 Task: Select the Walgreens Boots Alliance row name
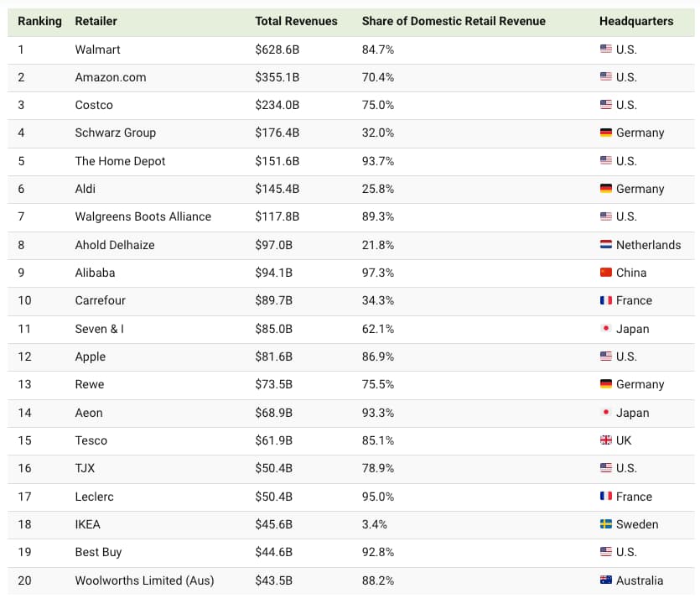click(143, 216)
